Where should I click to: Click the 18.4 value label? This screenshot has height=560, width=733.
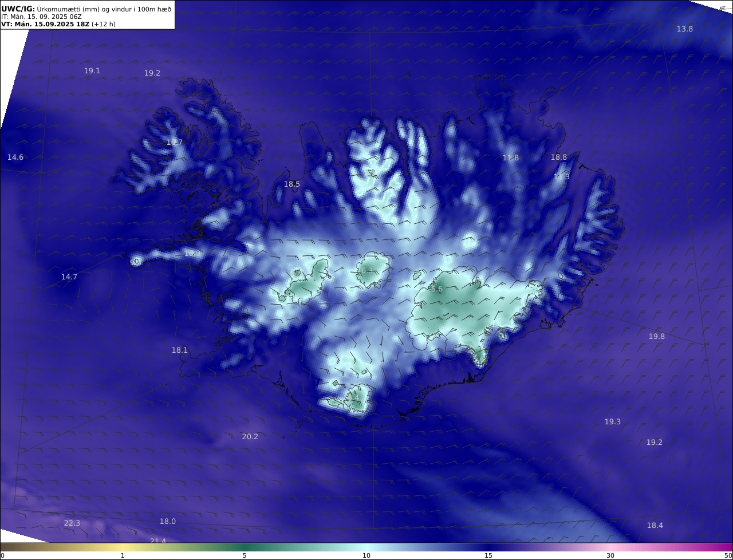pos(655,526)
